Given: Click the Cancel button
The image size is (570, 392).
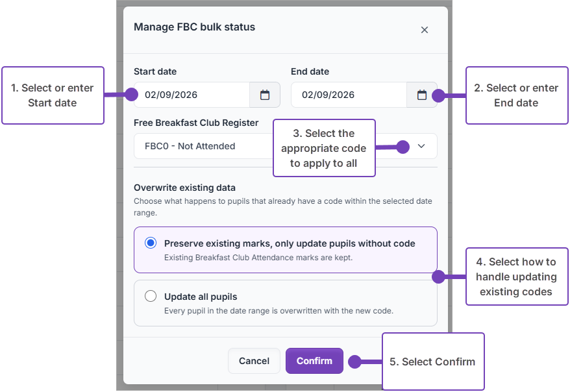Looking at the screenshot, I should [254, 361].
